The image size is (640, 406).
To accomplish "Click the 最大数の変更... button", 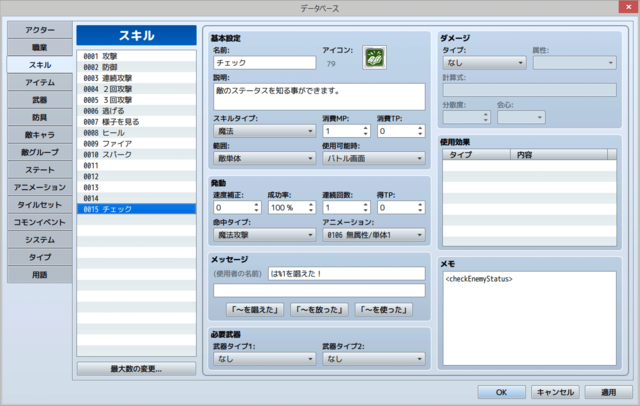I will 136,369.
